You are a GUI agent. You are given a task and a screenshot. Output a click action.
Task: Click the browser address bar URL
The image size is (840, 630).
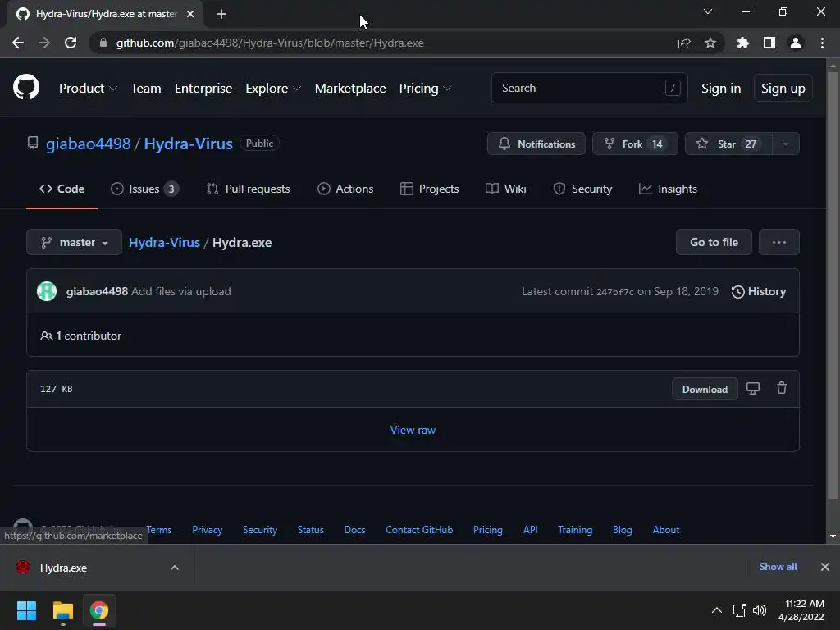269,43
